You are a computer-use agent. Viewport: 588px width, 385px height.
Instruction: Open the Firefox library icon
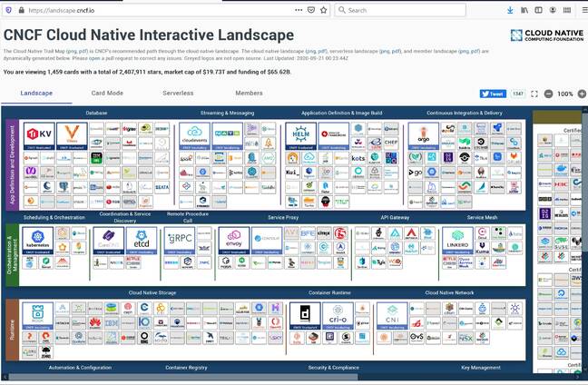[524, 10]
